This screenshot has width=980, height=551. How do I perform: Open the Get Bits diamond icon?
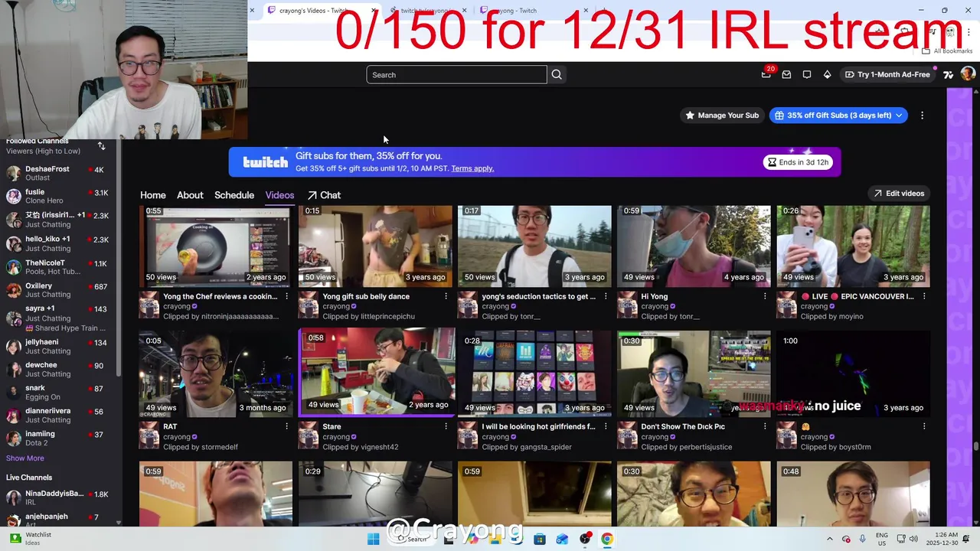(x=827, y=74)
